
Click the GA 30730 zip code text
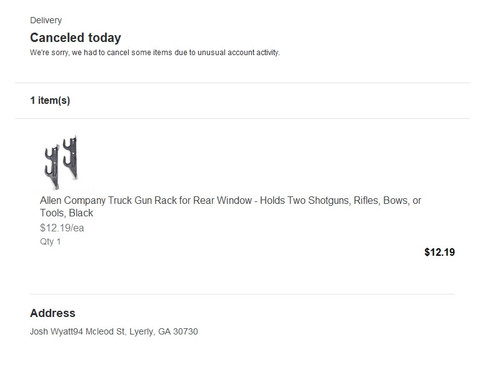[178, 332]
